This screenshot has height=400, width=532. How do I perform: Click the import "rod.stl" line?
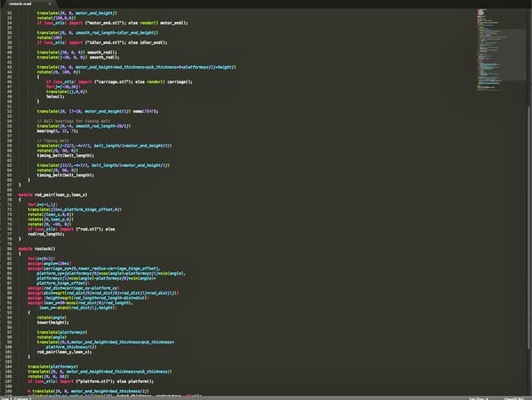click(71, 229)
